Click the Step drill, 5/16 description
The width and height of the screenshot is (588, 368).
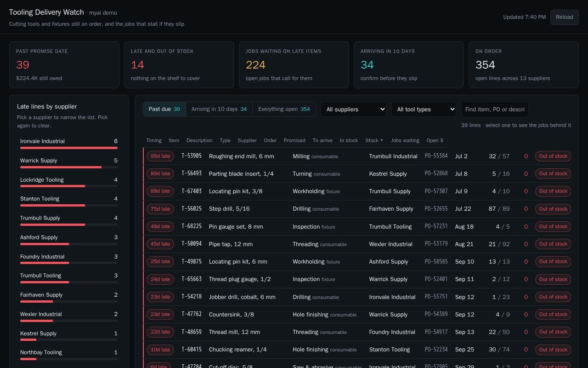coord(229,209)
